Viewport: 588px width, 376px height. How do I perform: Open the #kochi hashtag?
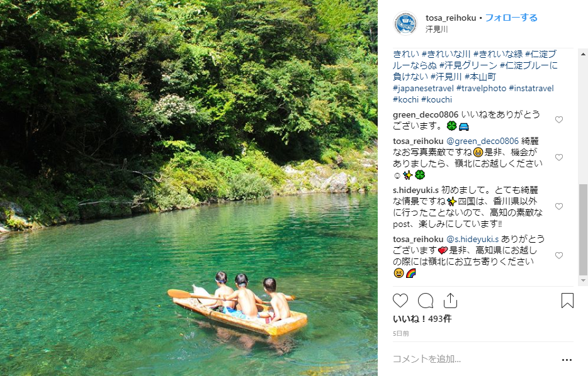[x=406, y=99]
